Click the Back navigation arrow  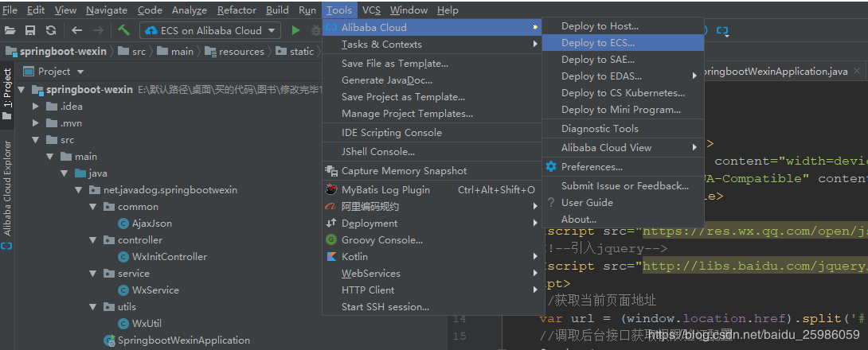(76, 30)
